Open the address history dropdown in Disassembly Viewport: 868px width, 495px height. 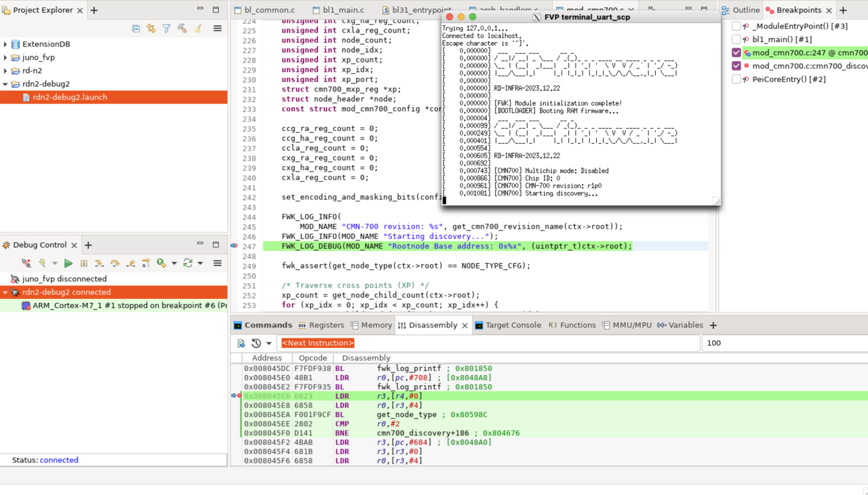(x=269, y=344)
